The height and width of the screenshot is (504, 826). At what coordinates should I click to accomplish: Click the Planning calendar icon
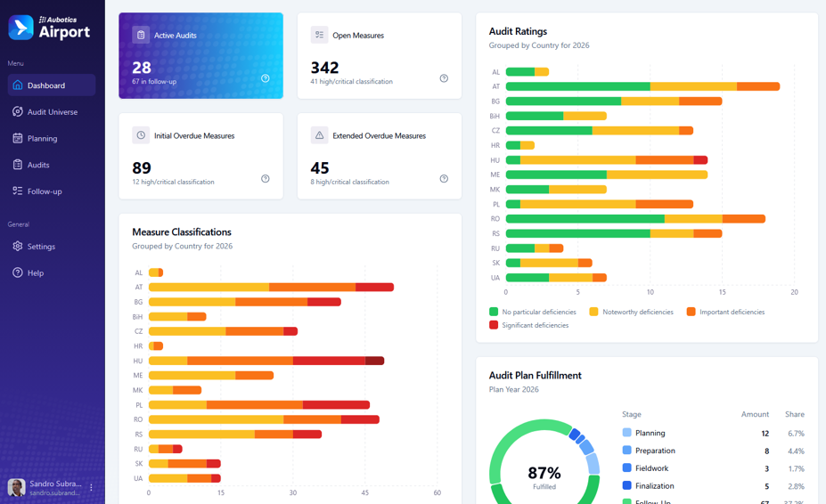point(18,138)
